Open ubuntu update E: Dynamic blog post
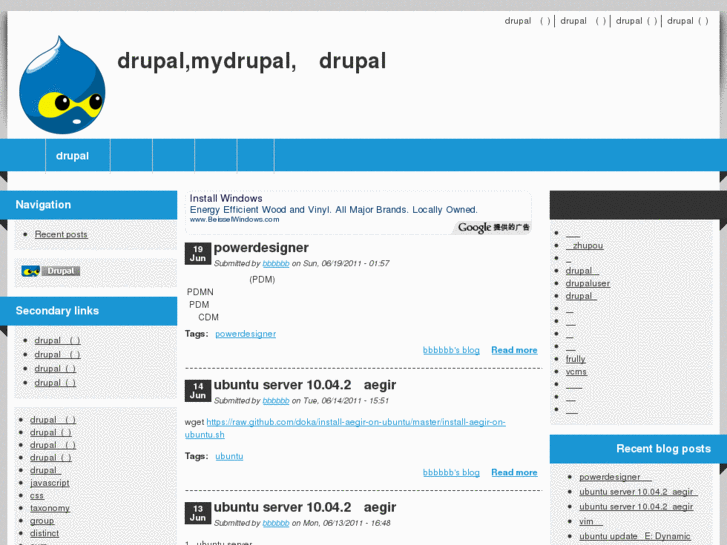727x545 pixels. [635, 536]
